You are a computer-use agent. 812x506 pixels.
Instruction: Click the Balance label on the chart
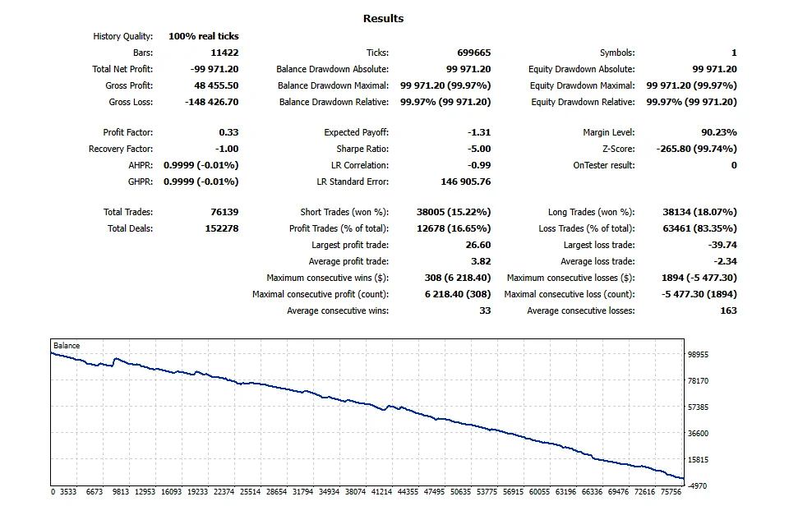67,346
